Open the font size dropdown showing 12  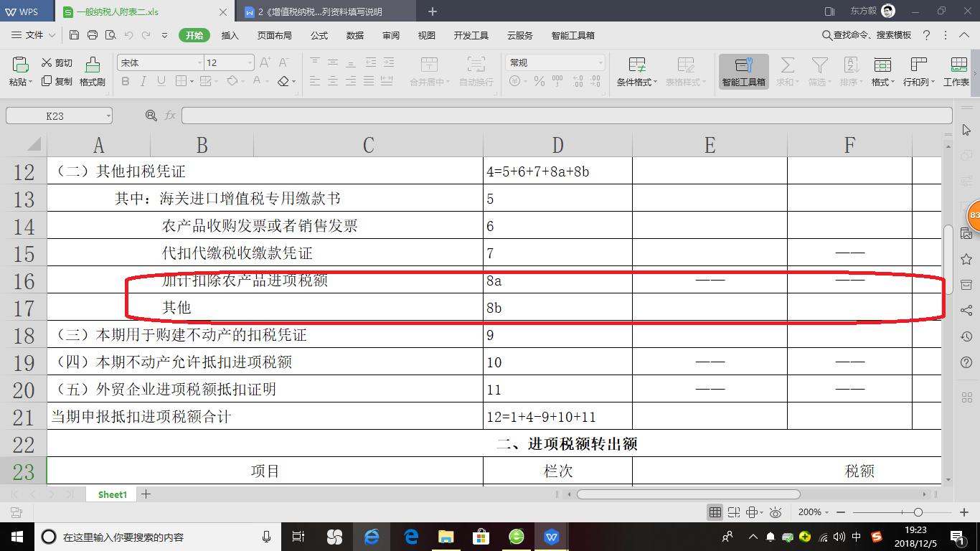tap(228, 62)
